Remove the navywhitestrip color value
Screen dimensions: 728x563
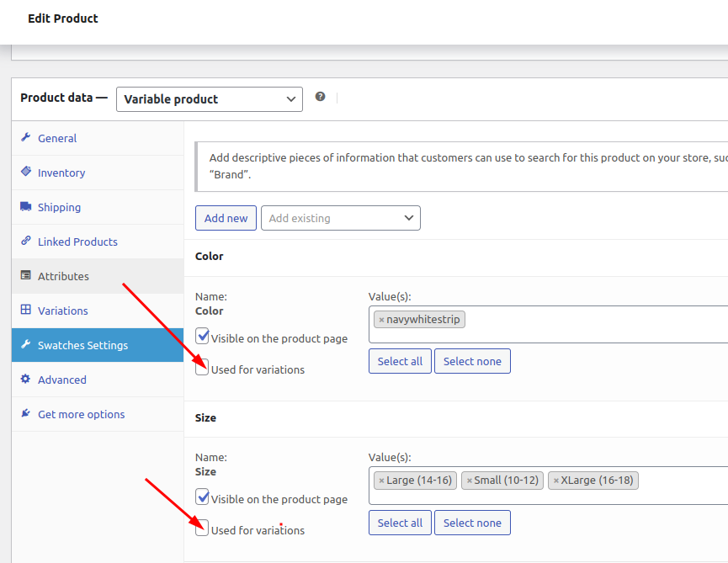pos(381,320)
